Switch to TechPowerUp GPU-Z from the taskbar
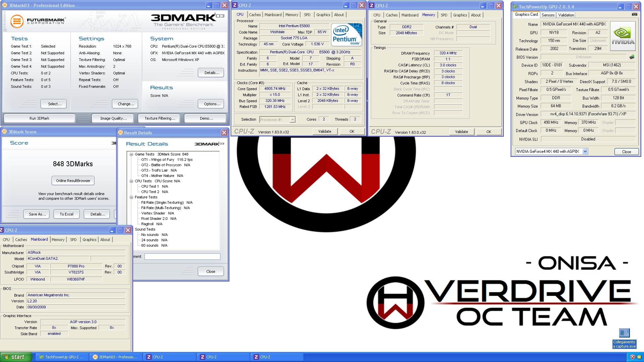Screen dimensions: 644x362 click(62, 357)
